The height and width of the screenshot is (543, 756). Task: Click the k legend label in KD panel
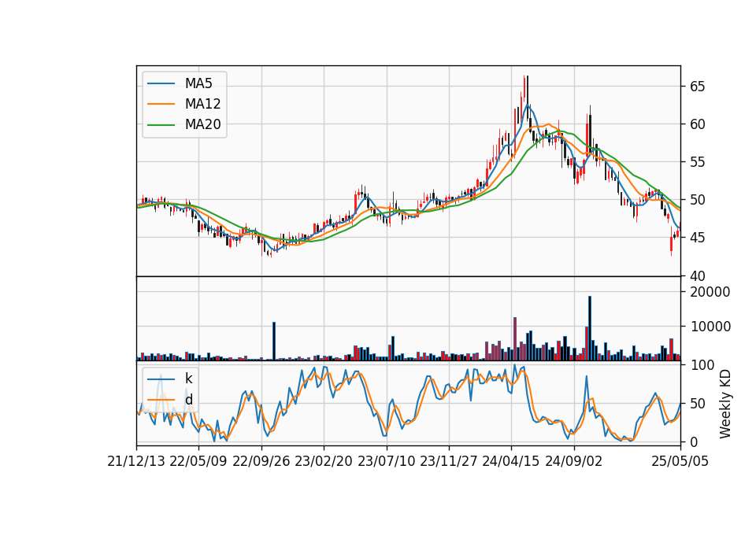click(x=188, y=379)
